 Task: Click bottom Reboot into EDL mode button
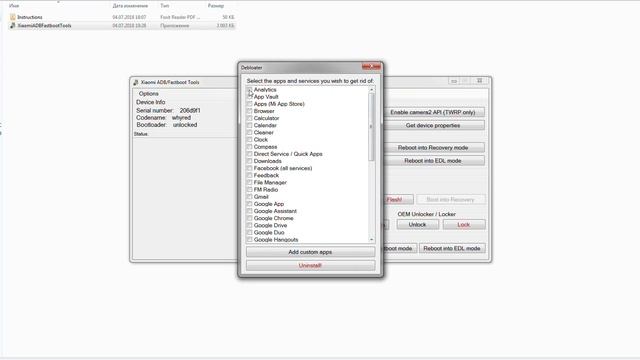pos(452,248)
